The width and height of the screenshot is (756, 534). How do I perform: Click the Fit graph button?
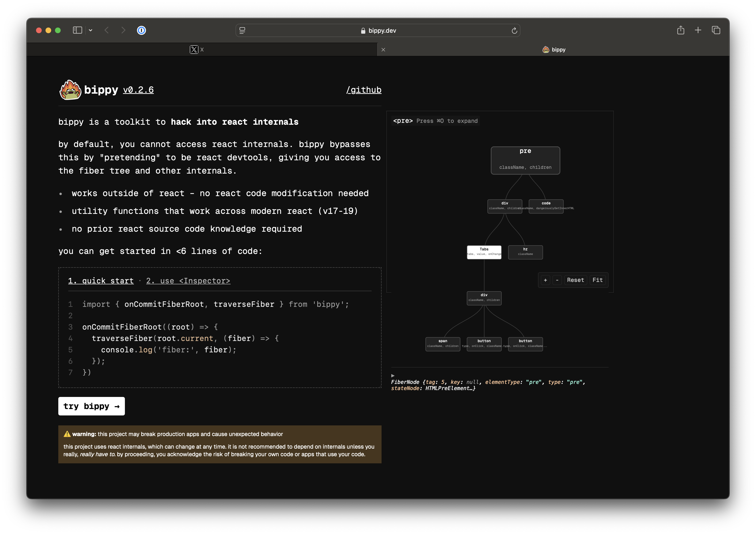coord(597,280)
